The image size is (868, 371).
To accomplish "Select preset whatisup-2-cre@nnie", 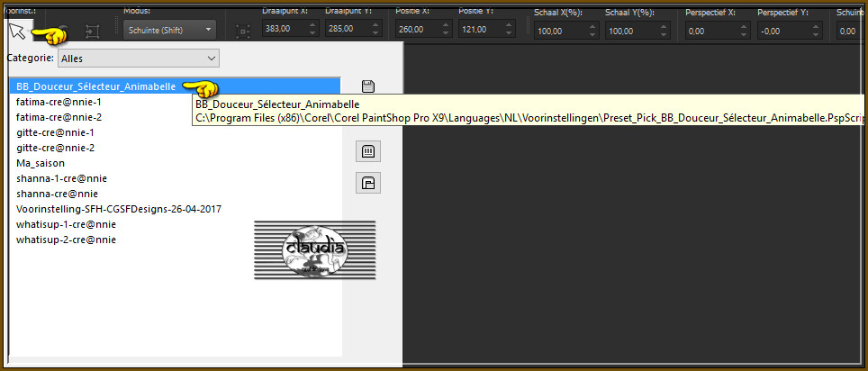I will click(175, 240).
